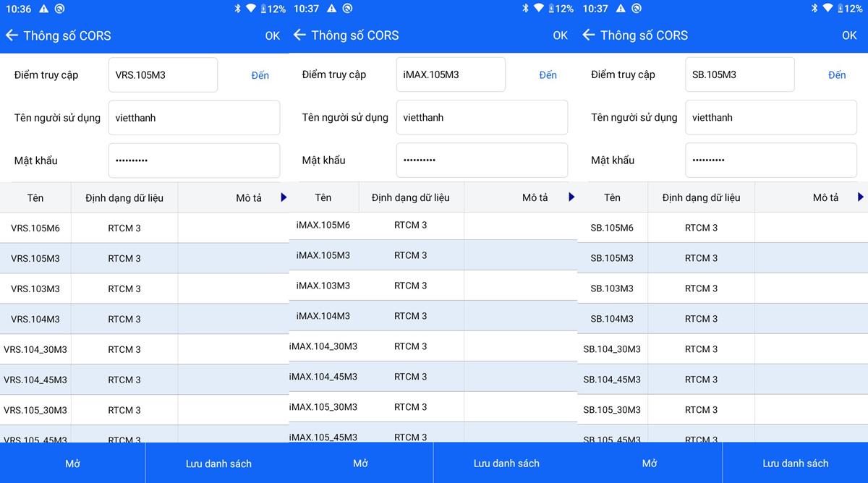Select the iMAX.105M3 row in the list
868x483 pixels.
pos(376,255)
